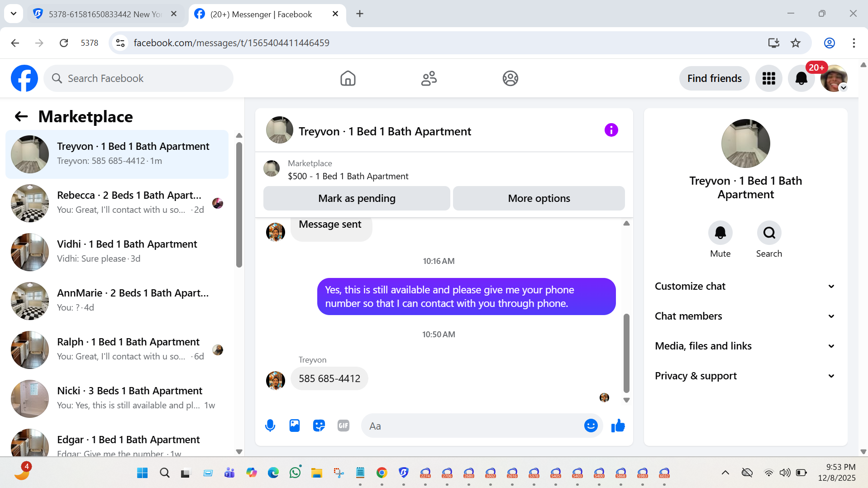Open the tab search dropdown in Chrome
The image size is (868, 488).
[14, 14]
